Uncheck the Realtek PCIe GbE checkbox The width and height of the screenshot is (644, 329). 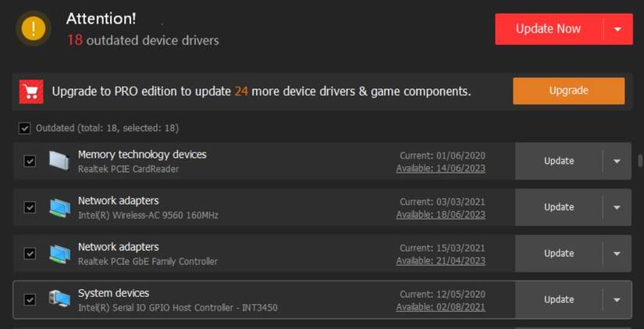point(30,253)
